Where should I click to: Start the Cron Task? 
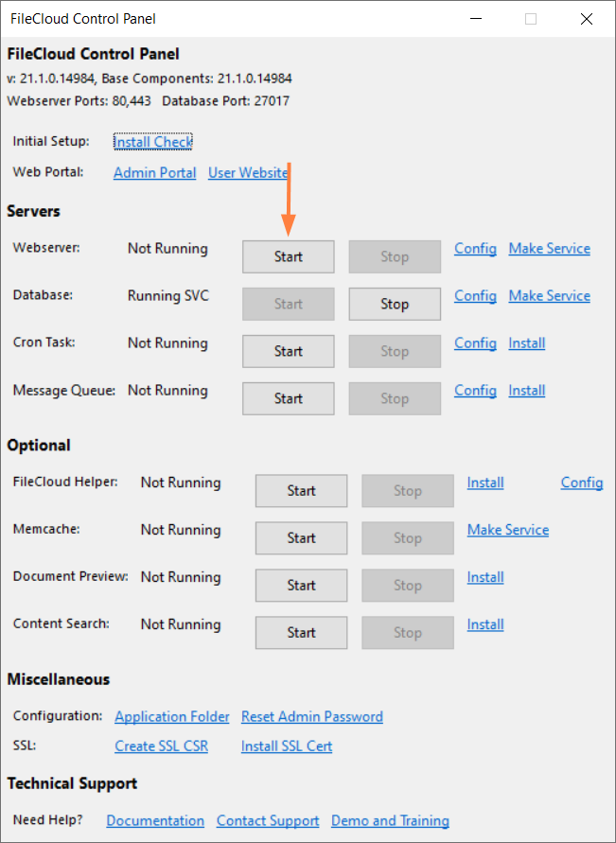[288, 351]
